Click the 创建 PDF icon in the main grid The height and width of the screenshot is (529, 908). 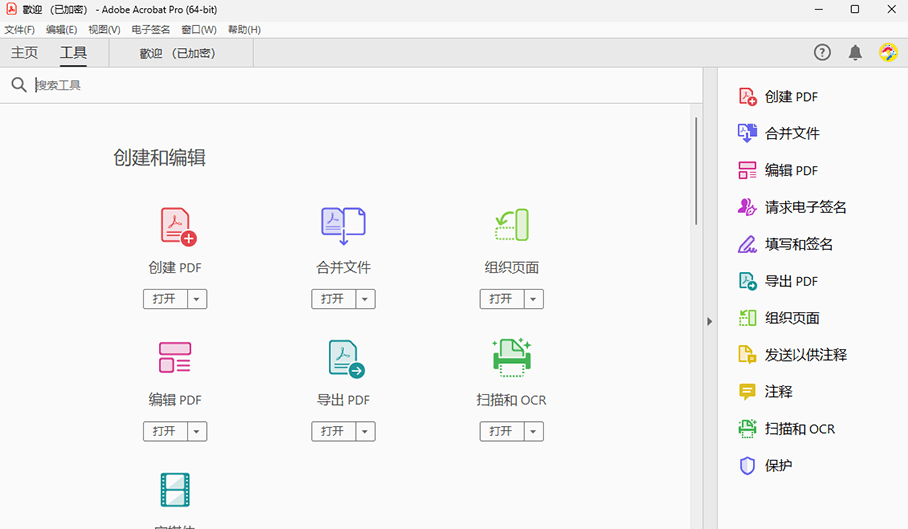click(178, 226)
